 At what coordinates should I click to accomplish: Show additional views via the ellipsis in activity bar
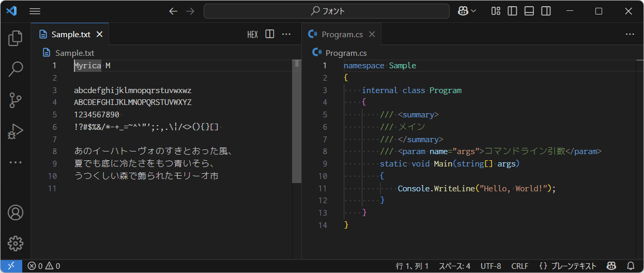click(16, 162)
